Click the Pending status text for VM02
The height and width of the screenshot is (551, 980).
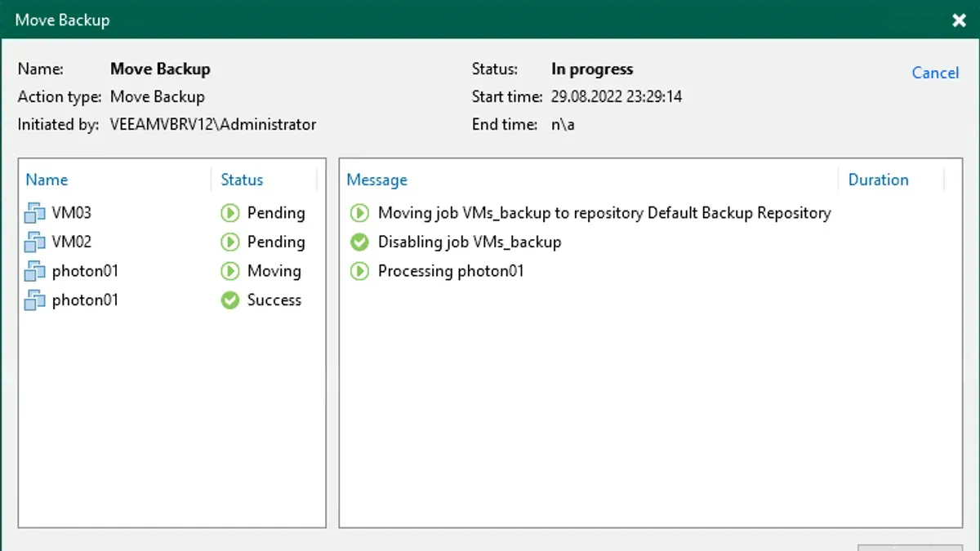tap(276, 242)
